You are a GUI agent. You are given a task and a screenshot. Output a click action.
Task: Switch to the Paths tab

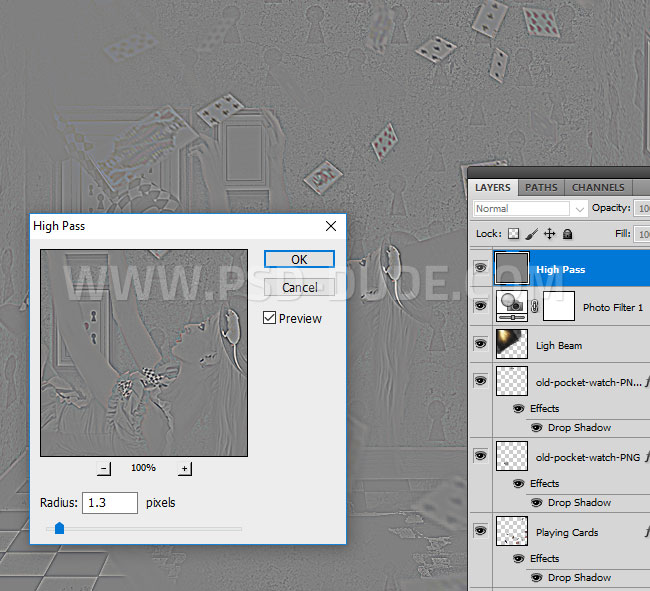click(541, 187)
